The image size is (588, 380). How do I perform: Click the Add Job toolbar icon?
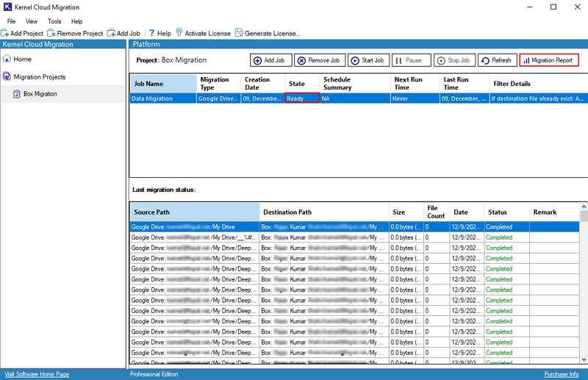111,33
